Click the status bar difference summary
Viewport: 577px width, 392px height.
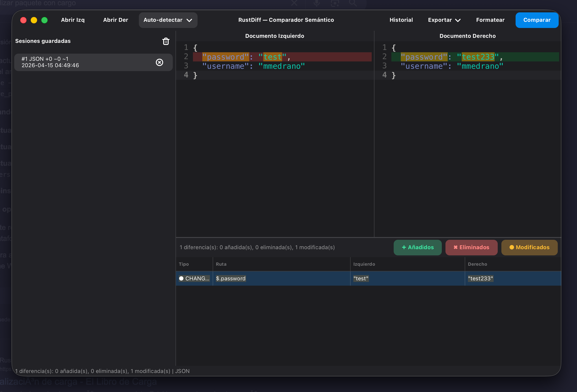click(x=102, y=371)
